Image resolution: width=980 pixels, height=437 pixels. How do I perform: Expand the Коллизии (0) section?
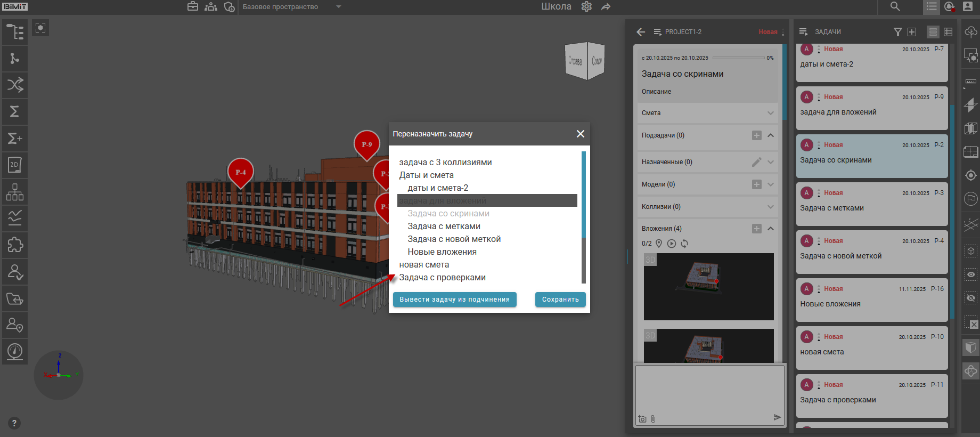point(770,207)
